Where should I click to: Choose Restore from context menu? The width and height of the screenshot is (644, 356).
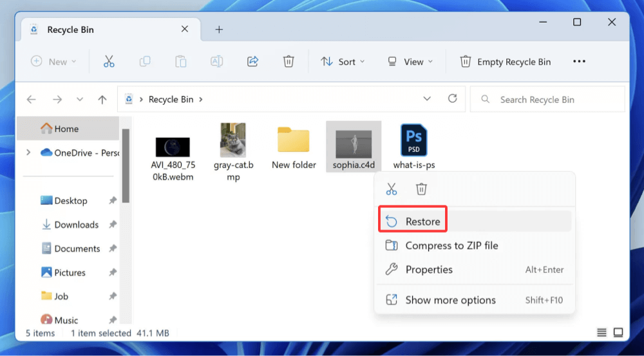(475, 221)
